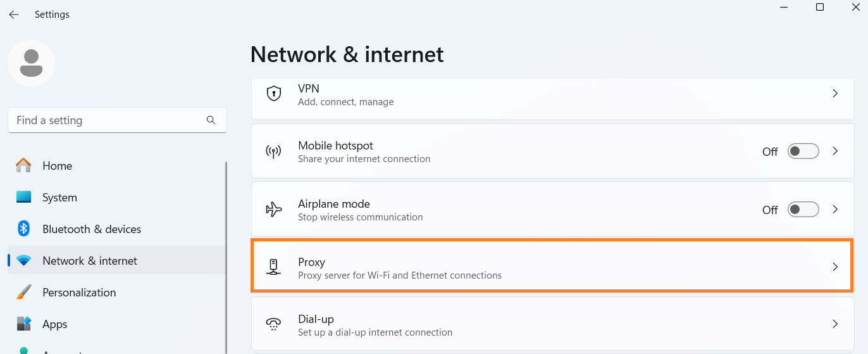Open Mobile hotspot details chevron

[x=835, y=151]
